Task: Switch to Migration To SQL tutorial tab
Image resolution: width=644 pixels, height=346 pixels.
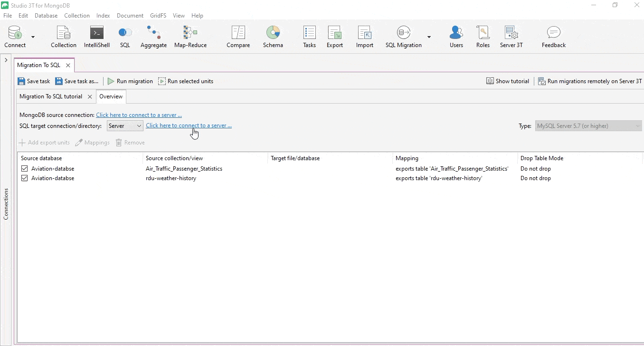Action: pos(51,96)
